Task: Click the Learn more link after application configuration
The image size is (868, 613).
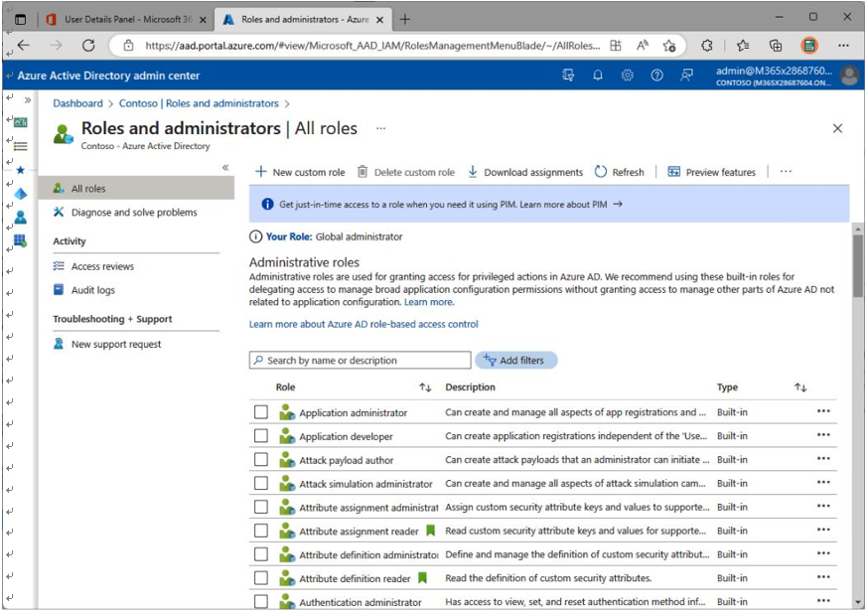Action: pyautogui.click(x=429, y=302)
